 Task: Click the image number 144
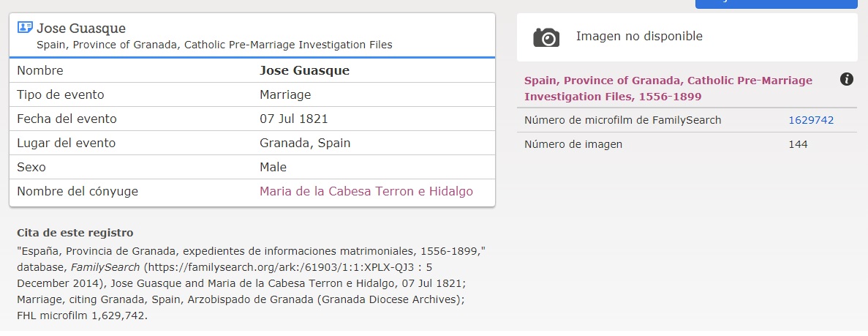(x=798, y=144)
